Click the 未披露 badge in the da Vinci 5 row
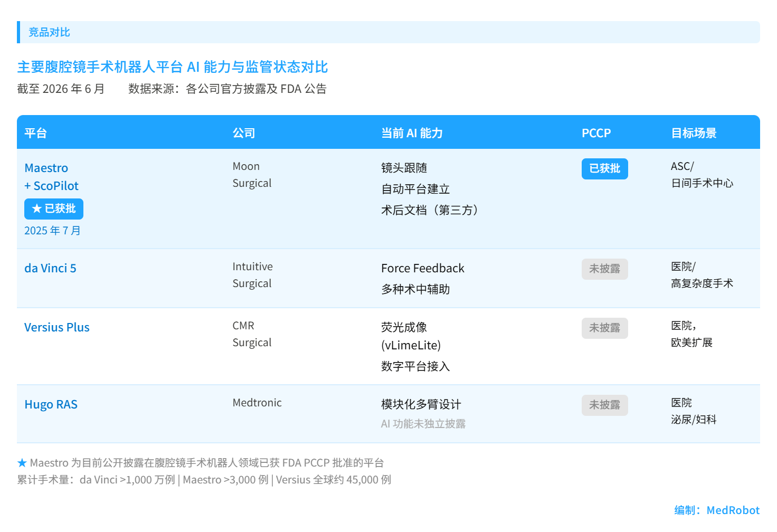This screenshot has height=532, width=777. (605, 269)
